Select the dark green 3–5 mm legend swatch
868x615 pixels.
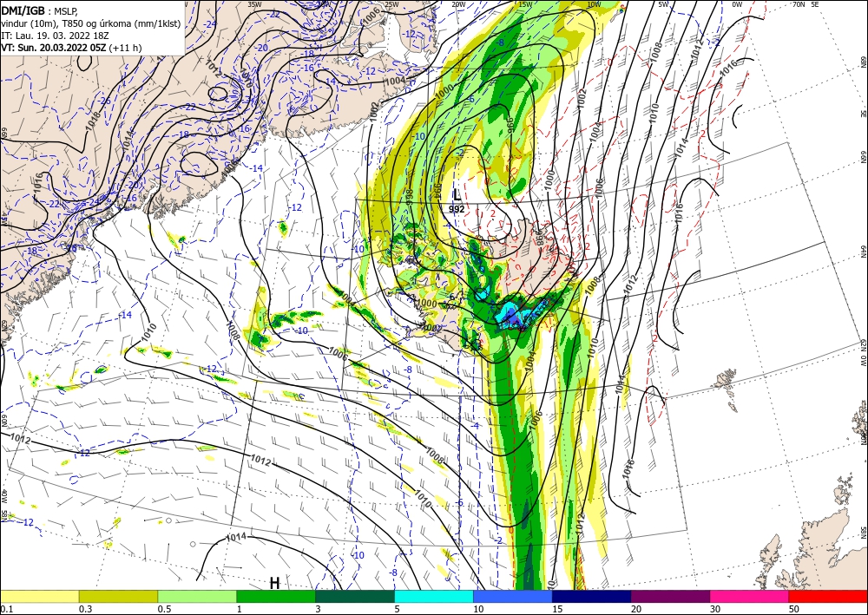coord(355,596)
